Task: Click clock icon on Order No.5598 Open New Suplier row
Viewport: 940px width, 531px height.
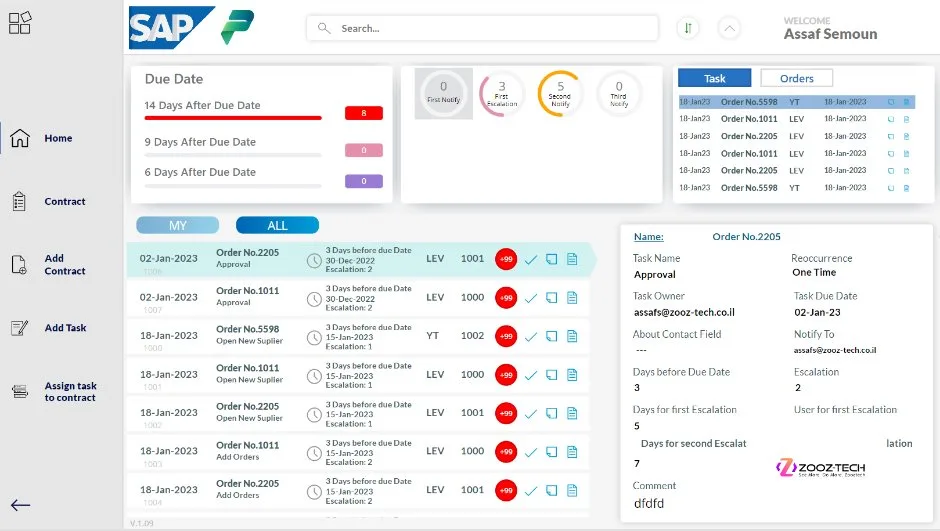Action: (x=314, y=338)
